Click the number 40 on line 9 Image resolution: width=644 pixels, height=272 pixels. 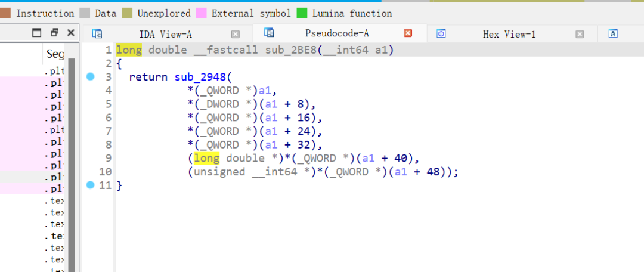click(401, 158)
